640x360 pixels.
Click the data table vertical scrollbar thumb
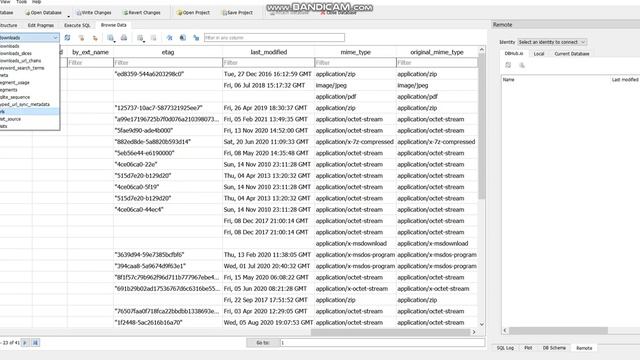482,127
